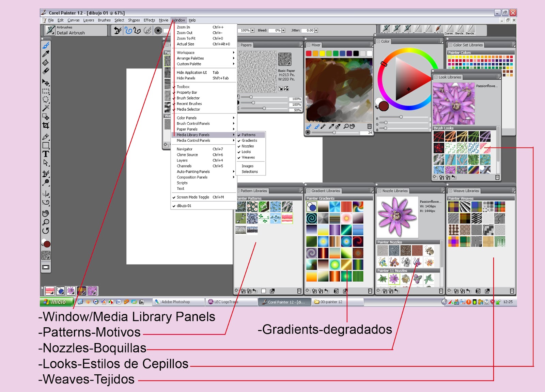Click the trash icon in Gradient Libraries panel

pyautogui.click(x=370, y=291)
